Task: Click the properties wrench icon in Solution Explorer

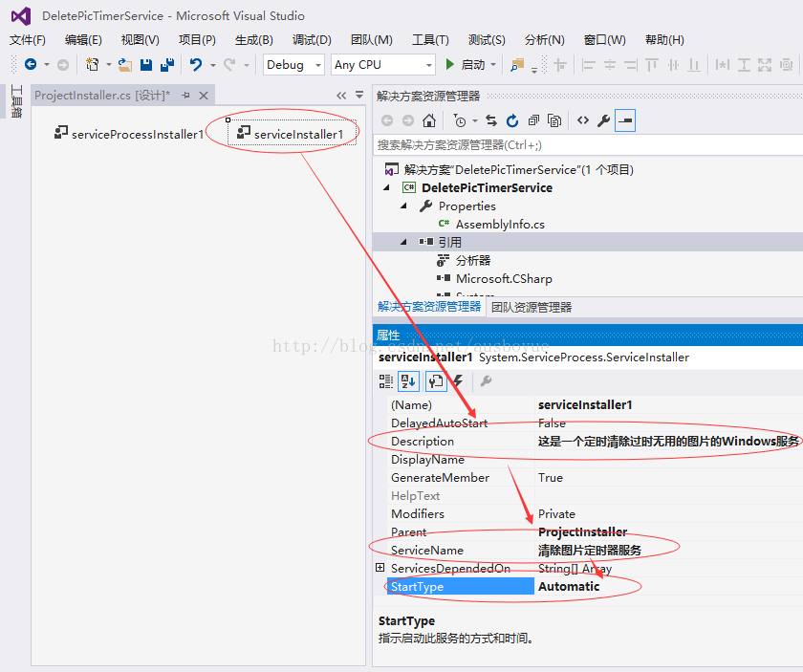Action: pyautogui.click(x=604, y=120)
